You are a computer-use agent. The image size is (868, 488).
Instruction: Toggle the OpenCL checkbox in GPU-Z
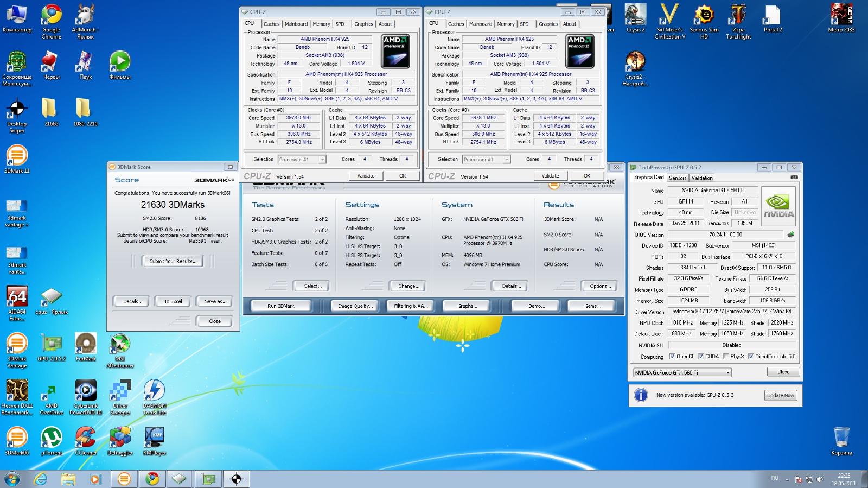pyautogui.click(x=672, y=357)
